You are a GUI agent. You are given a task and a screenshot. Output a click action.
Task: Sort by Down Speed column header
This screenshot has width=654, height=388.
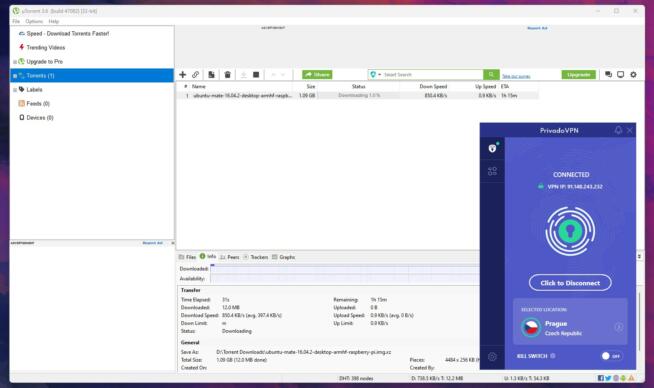click(x=433, y=86)
